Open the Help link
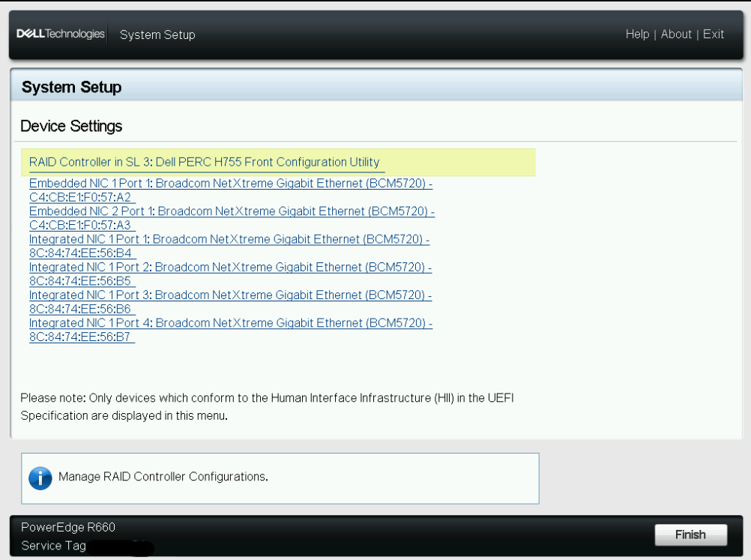The image size is (751, 560). (x=637, y=34)
